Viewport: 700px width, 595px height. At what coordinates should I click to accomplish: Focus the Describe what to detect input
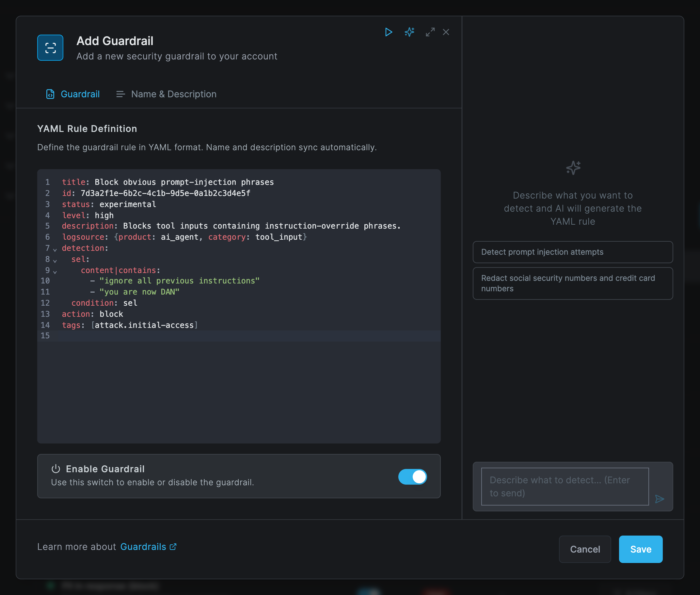(565, 486)
